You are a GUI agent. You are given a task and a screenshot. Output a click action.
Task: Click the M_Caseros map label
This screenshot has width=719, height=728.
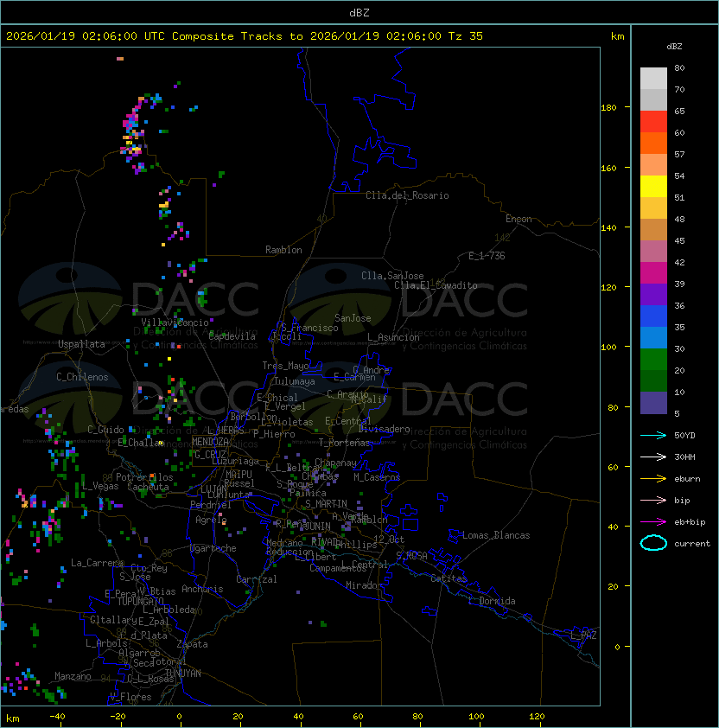coord(377,476)
